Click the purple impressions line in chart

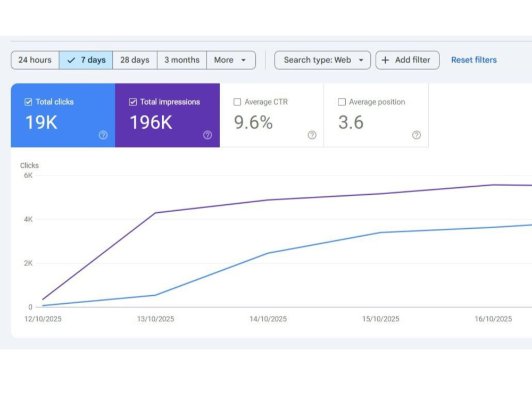(268, 200)
